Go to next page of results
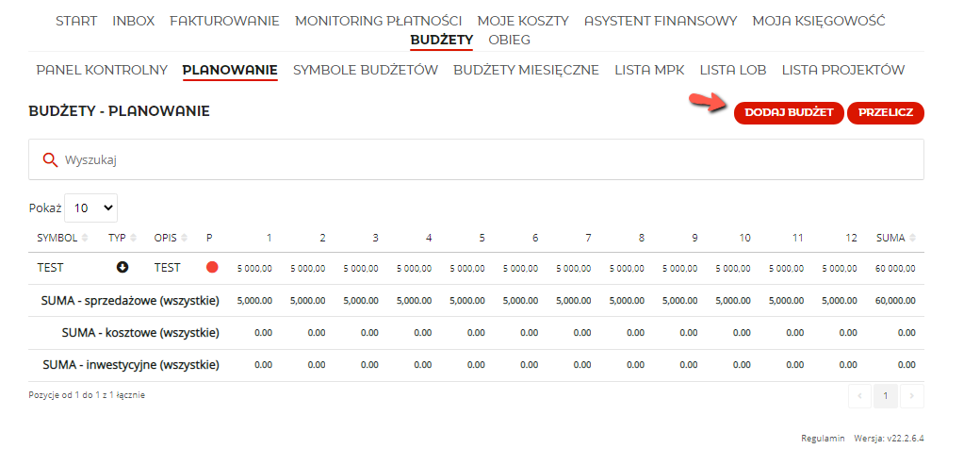 [x=911, y=396]
